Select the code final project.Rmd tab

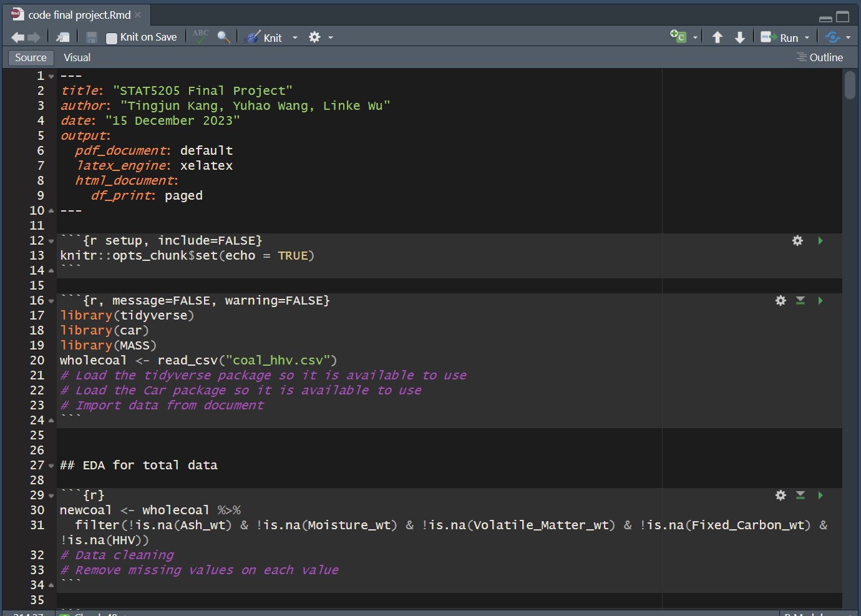point(79,15)
